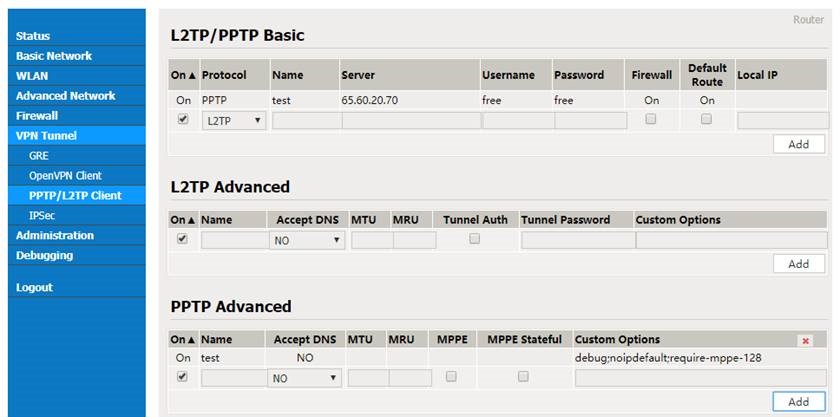Sort the PPTP Advanced table by the On column
The width and height of the screenshot is (840, 417).
click(183, 339)
